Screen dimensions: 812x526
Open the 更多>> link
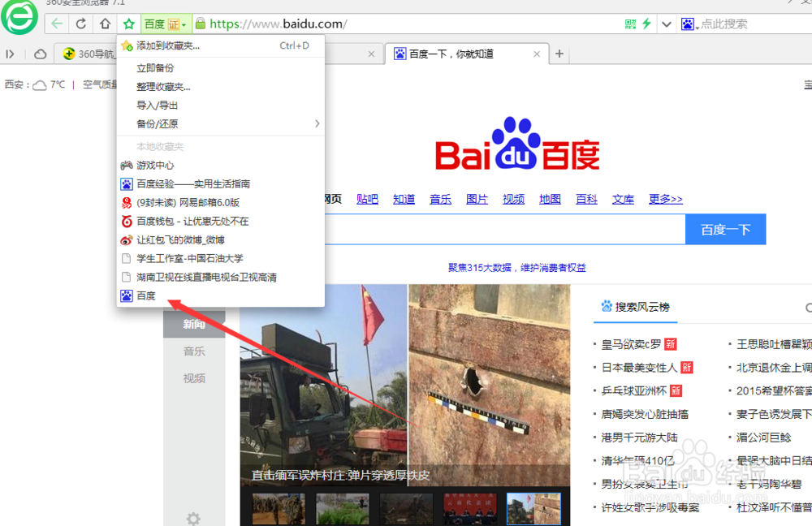tap(666, 199)
